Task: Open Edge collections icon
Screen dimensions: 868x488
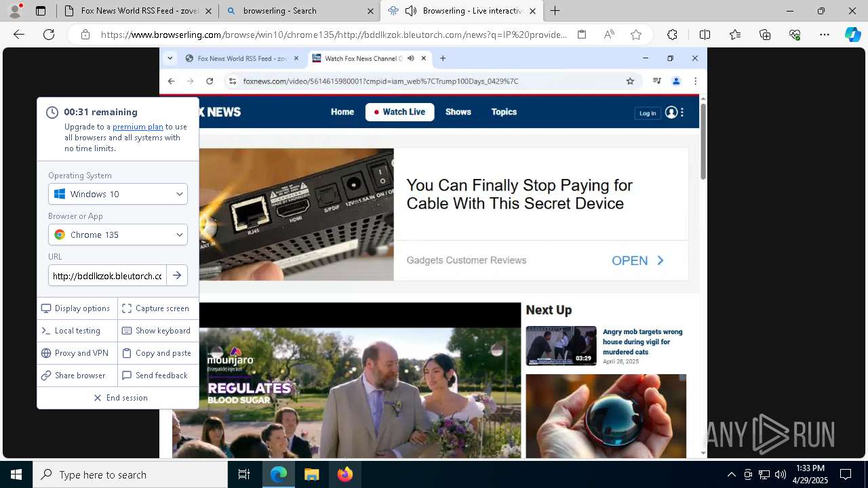Action: pos(765,35)
